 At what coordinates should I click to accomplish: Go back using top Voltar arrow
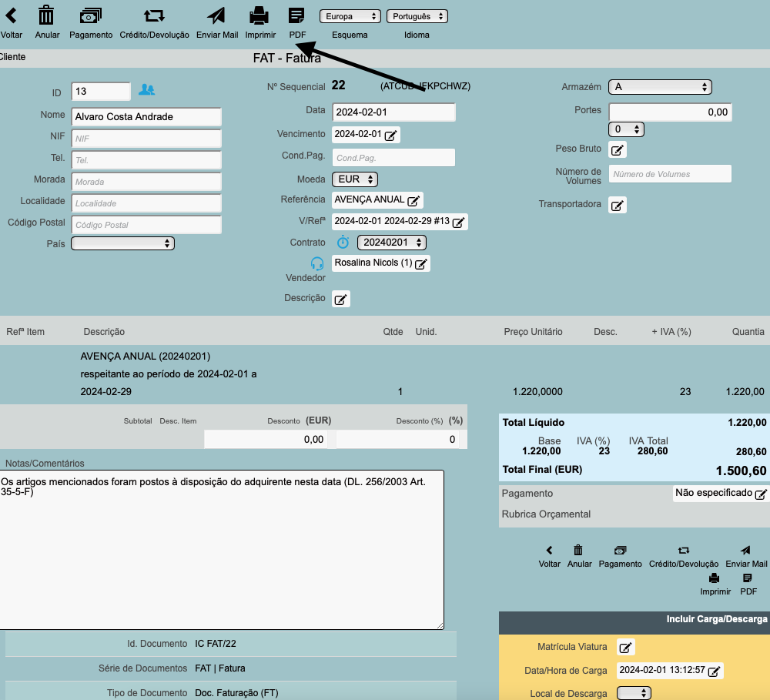click(x=11, y=15)
